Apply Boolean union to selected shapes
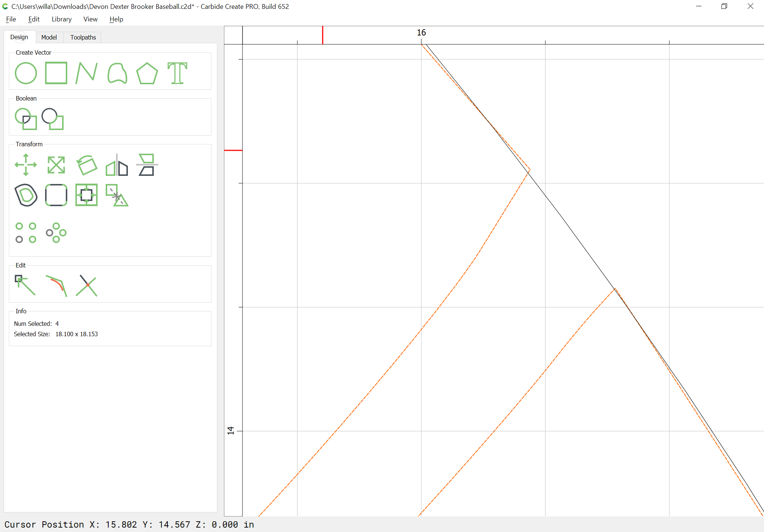This screenshot has height=532, width=764. (x=26, y=119)
